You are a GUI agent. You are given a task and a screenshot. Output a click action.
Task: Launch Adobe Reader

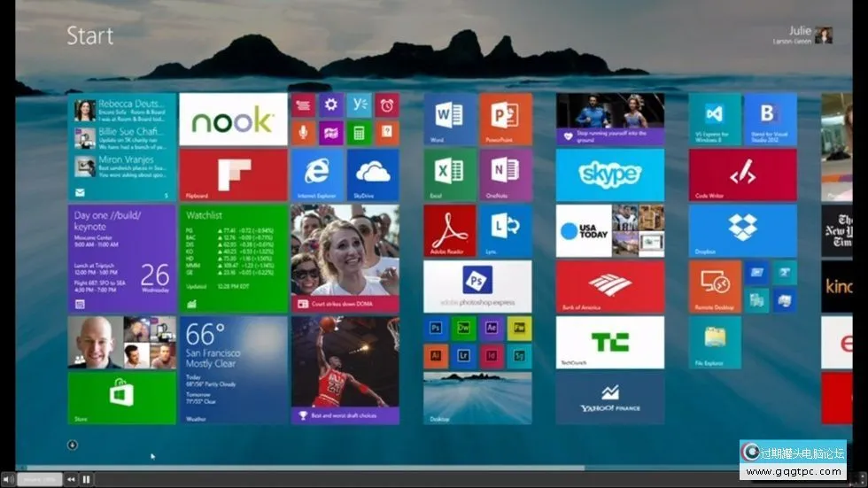point(450,230)
